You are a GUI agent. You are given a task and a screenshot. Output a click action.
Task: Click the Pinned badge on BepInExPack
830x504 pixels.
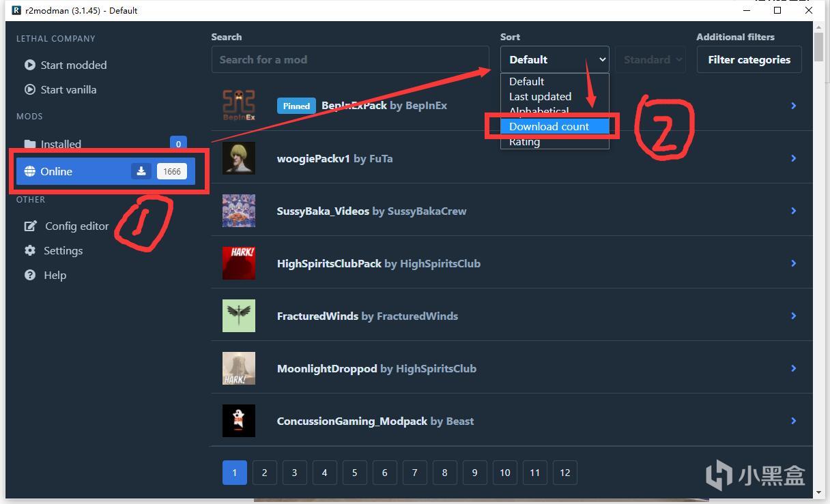click(x=296, y=106)
